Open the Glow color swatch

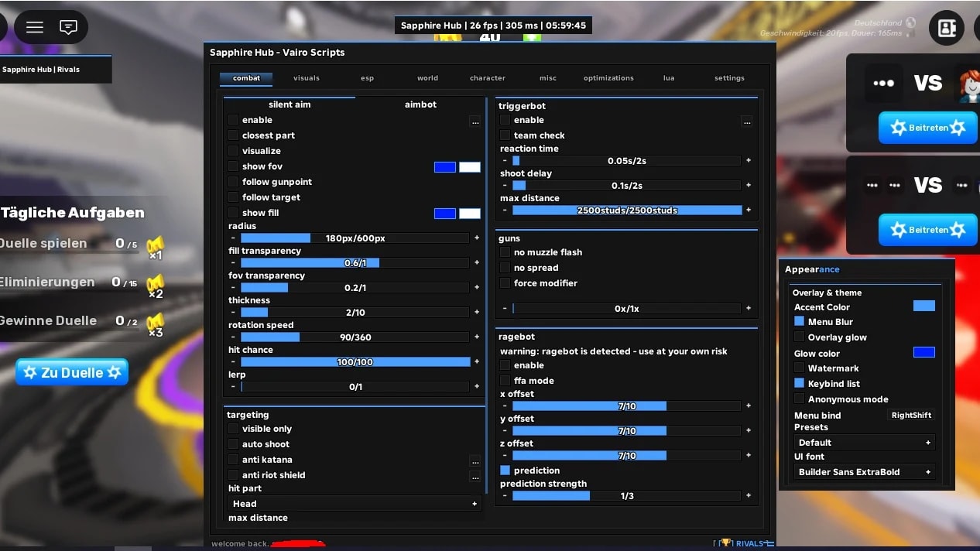(x=924, y=353)
